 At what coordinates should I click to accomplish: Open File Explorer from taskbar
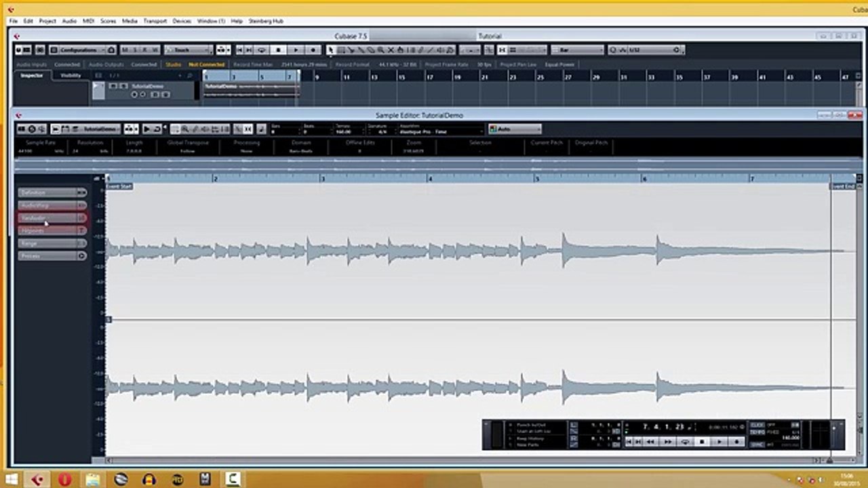pos(92,480)
